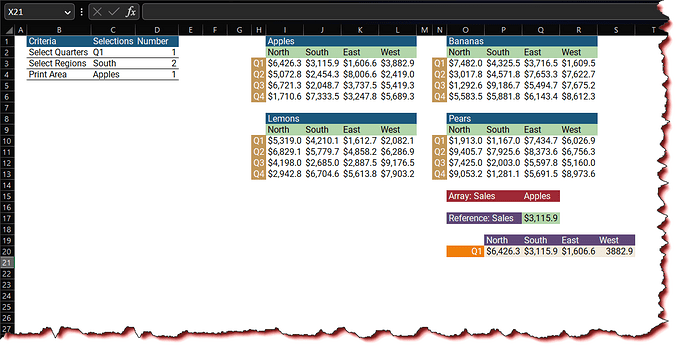The width and height of the screenshot is (690, 360).
Task: Click the purple West header in row 19
Action: [x=616, y=240]
